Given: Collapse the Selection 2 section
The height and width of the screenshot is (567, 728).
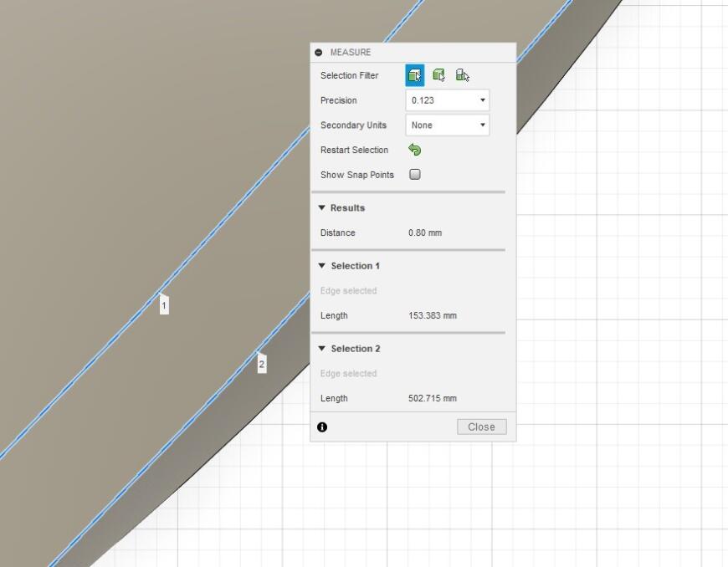Looking at the screenshot, I should (x=322, y=349).
